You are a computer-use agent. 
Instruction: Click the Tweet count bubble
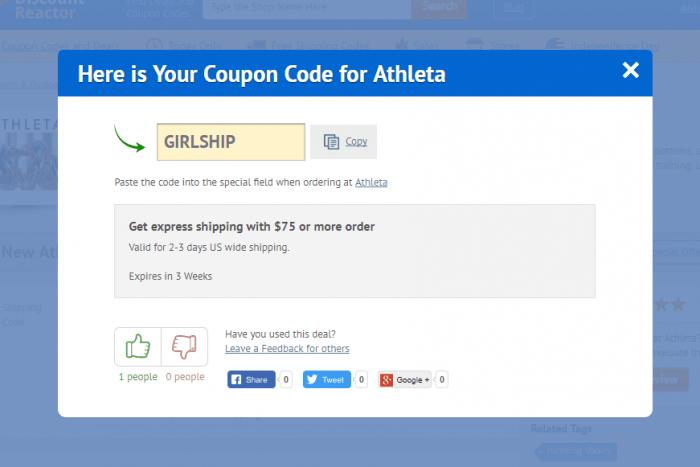click(x=361, y=380)
